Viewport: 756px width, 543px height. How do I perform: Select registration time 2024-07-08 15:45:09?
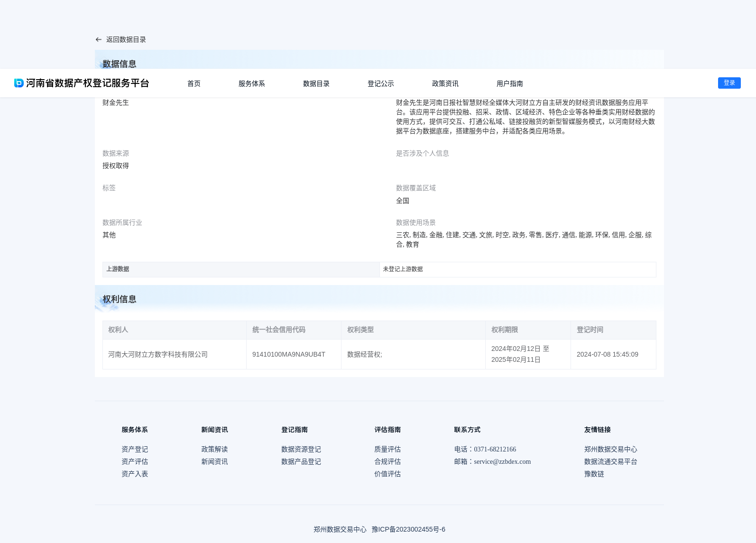click(x=608, y=354)
